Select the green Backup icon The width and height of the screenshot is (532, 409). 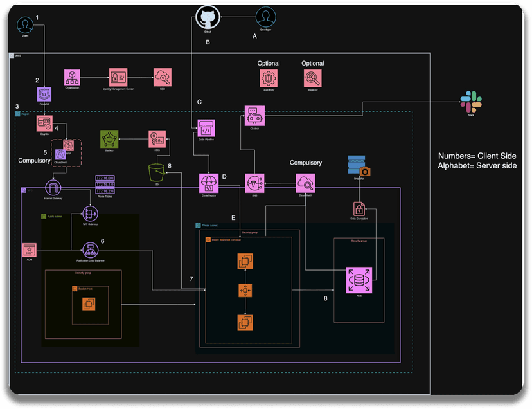(x=109, y=139)
